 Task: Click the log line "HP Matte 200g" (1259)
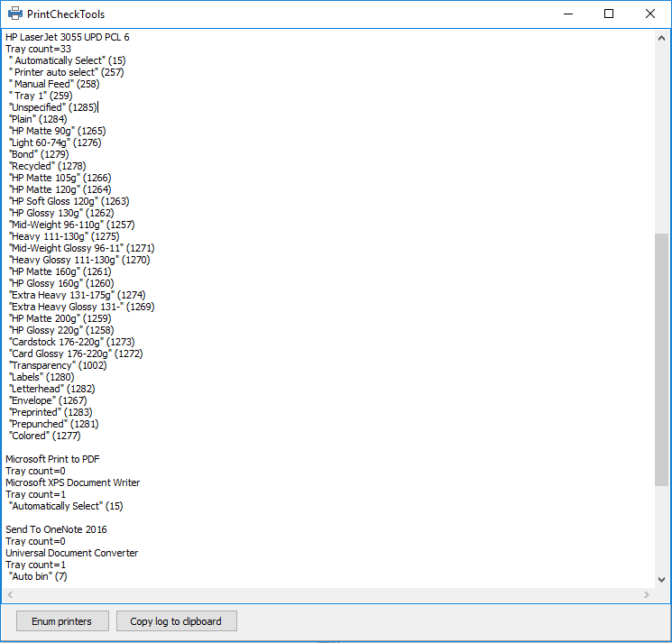point(60,318)
